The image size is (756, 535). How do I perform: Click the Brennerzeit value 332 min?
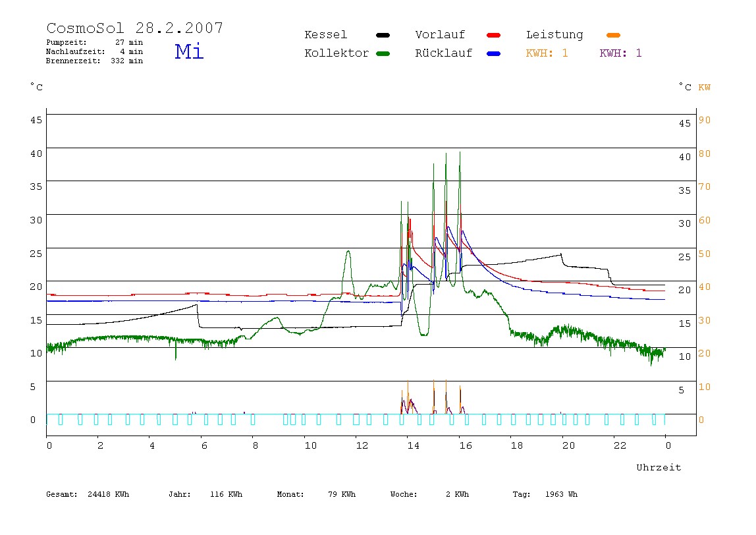(127, 61)
